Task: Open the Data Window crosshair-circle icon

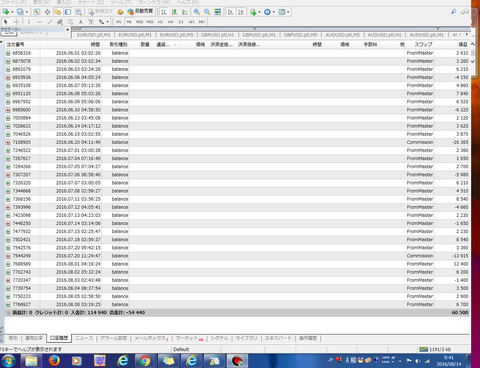Action: (47, 12)
